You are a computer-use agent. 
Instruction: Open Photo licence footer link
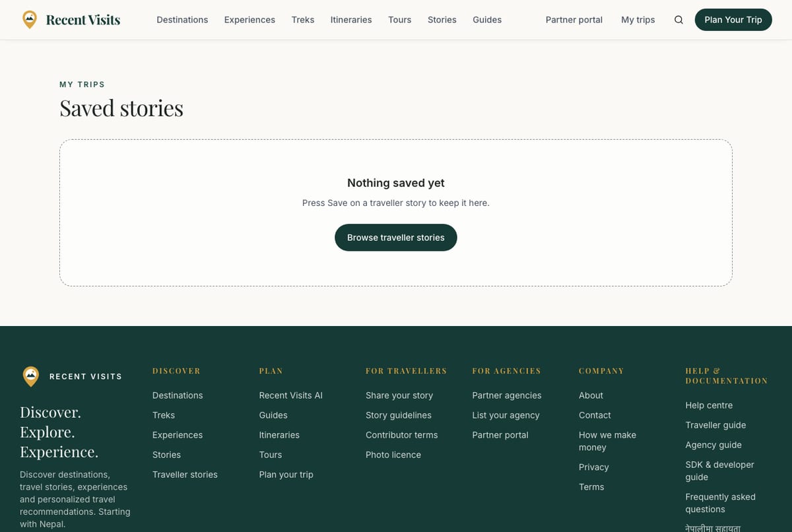pyautogui.click(x=393, y=455)
